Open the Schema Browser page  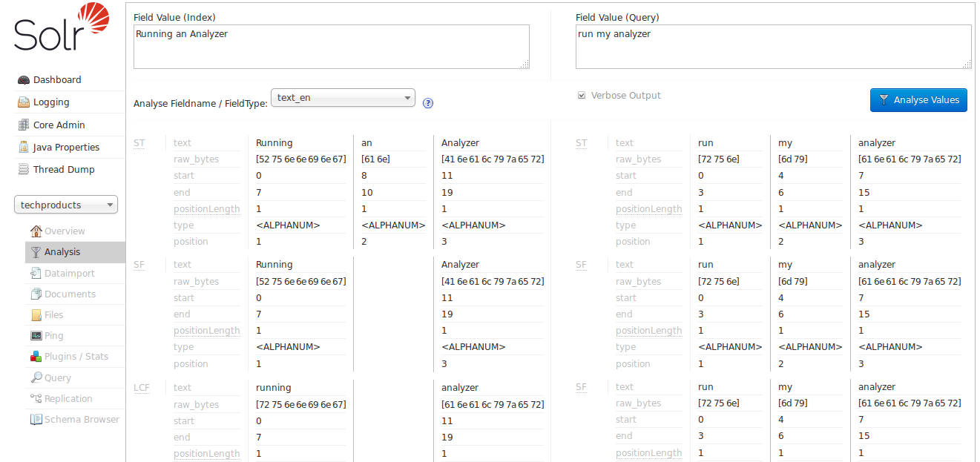click(82, 420)
